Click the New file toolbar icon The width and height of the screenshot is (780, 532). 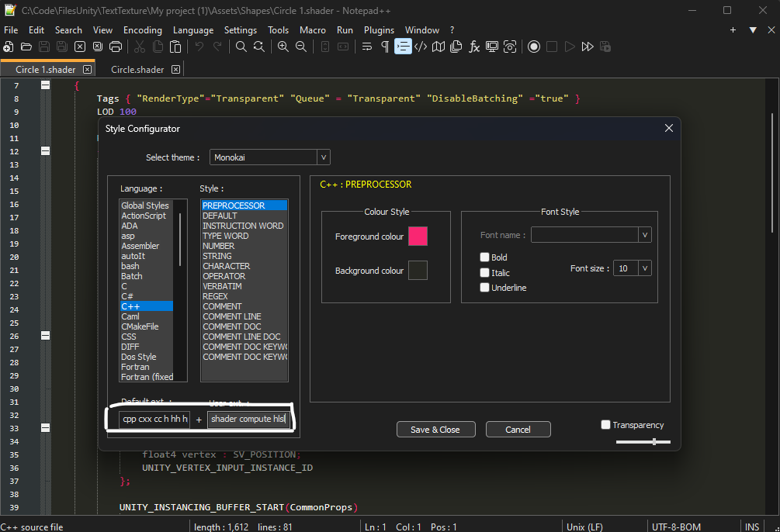click(x=9, y=47)
